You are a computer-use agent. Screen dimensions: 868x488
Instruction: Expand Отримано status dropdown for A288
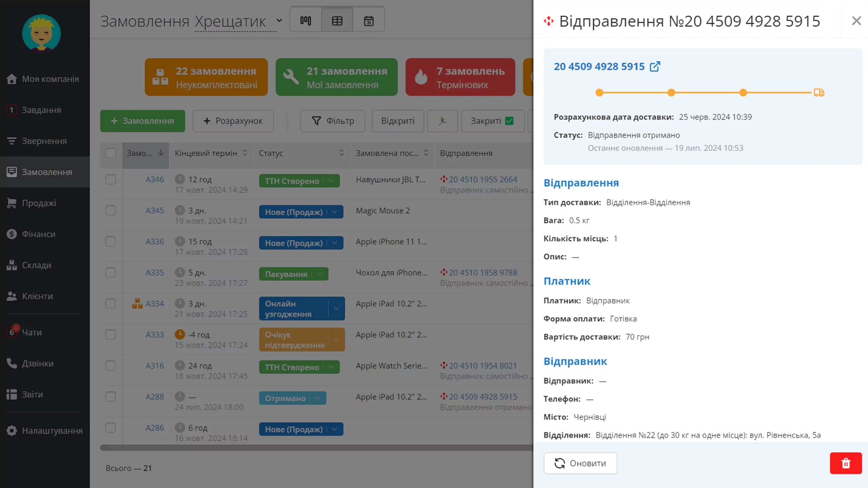[318, 398]
